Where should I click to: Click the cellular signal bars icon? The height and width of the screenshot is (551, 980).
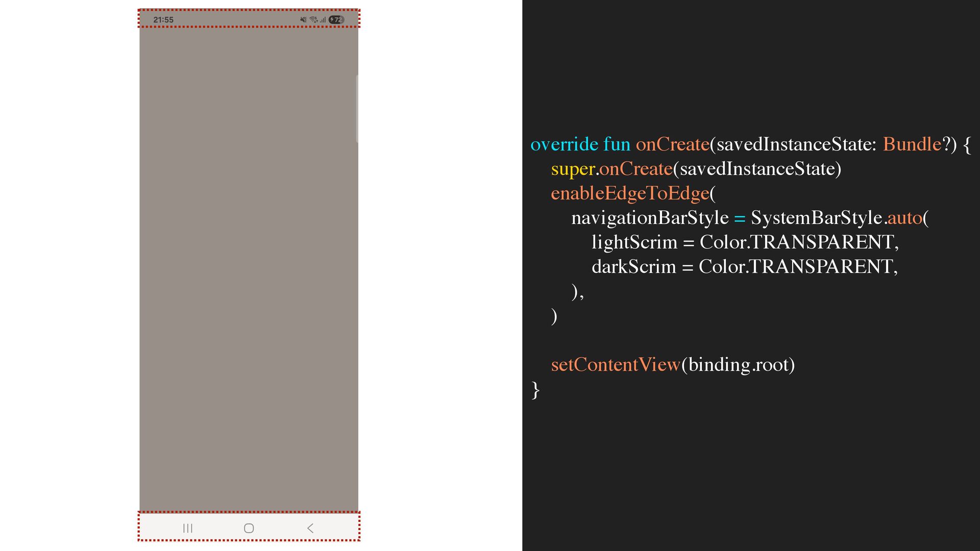click(x=323, y=20)
